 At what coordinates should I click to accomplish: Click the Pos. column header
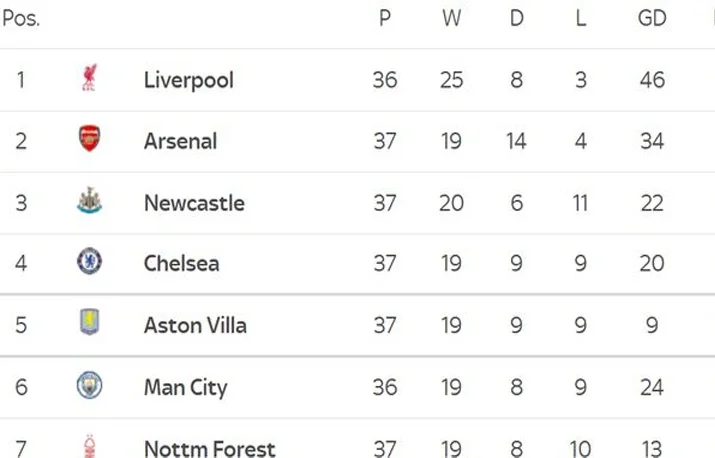coord(21,18)
